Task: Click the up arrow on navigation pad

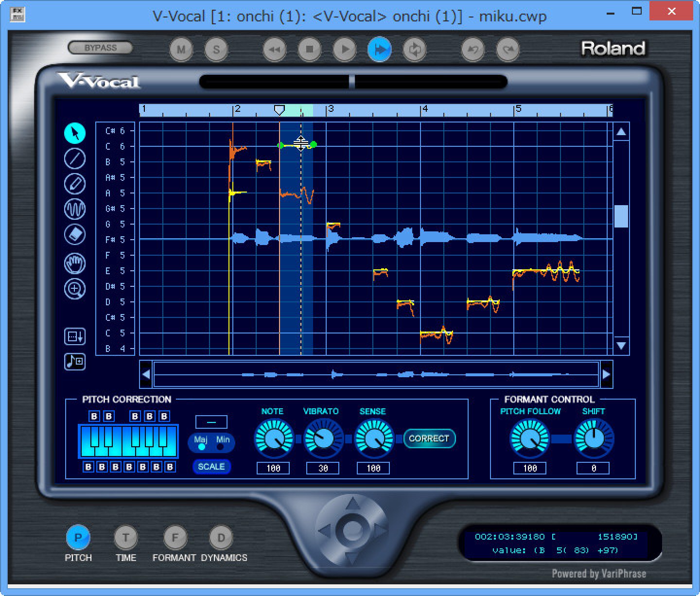Action: point(353,504)
